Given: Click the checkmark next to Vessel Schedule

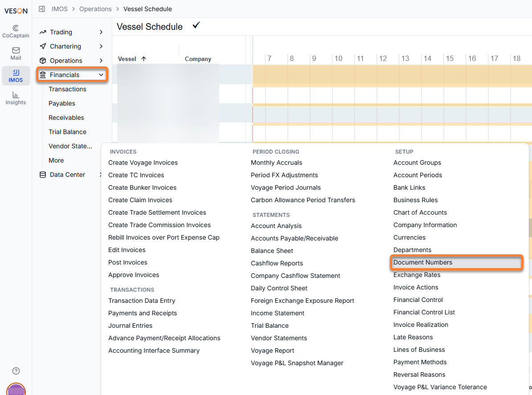Looking at the screenshot, I should pyautogui.click(x=196, y=25).
